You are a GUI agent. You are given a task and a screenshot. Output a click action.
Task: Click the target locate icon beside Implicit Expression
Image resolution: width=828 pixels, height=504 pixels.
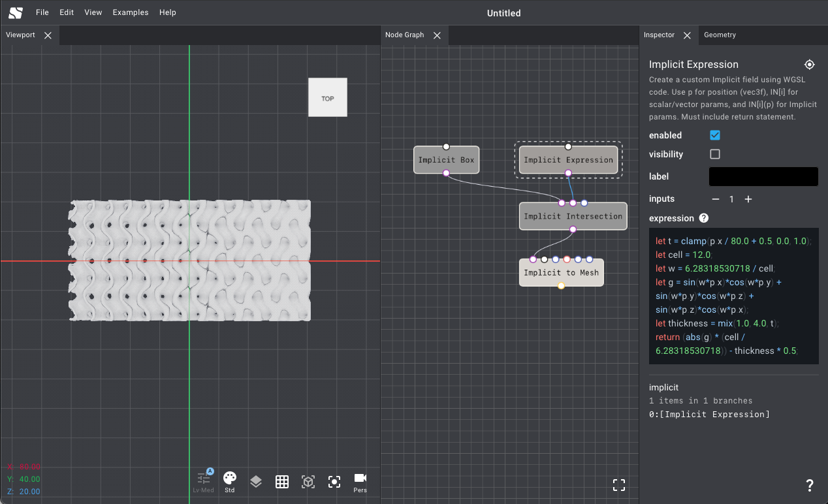[810, 65]
